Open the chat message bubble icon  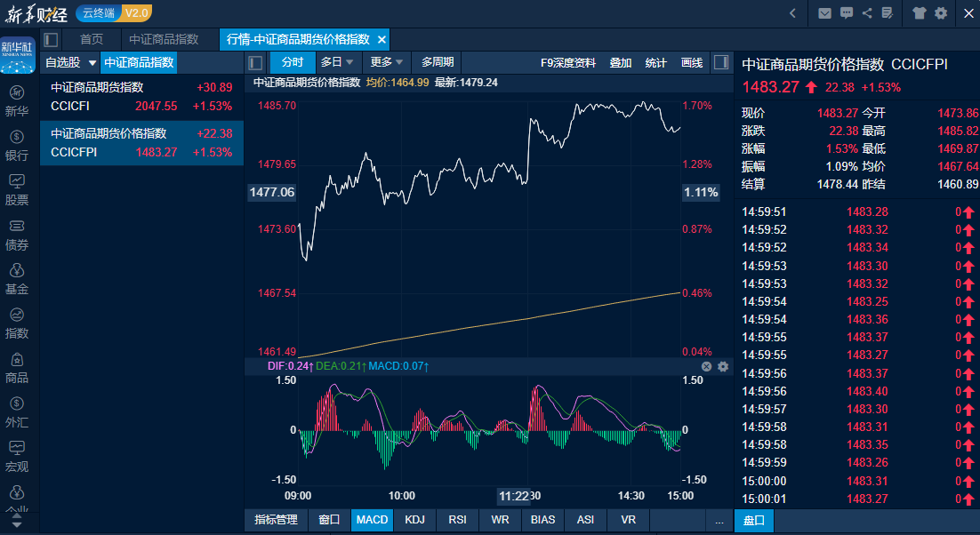[x=846, y=13]
